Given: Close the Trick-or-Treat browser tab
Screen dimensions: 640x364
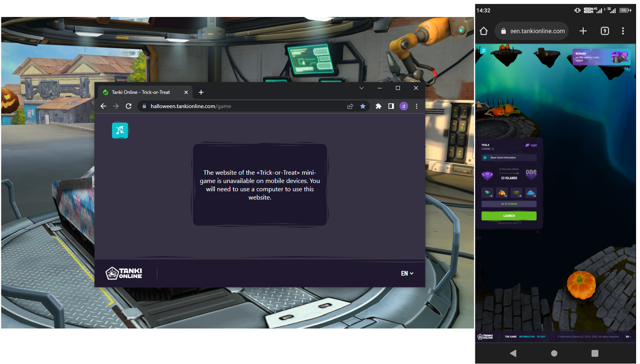Looking at the screenshot, I should (x=186, y=92).
